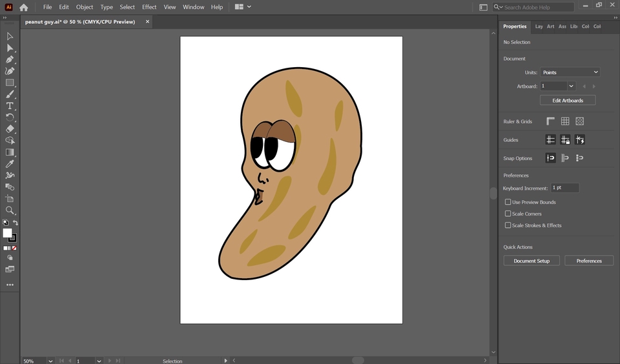Screen dimensions: 620x364
Task: Select the Zoom tool
Action: click(10, 210)
